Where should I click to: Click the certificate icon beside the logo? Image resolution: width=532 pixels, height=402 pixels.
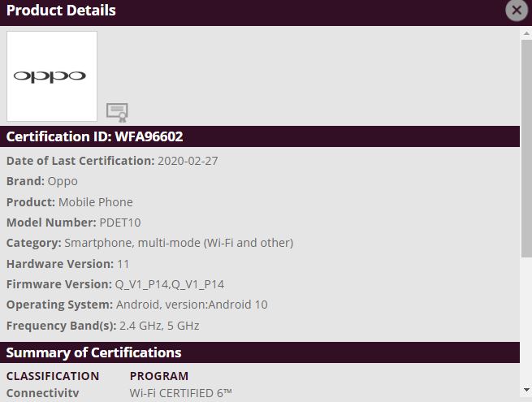coord(117,112)
